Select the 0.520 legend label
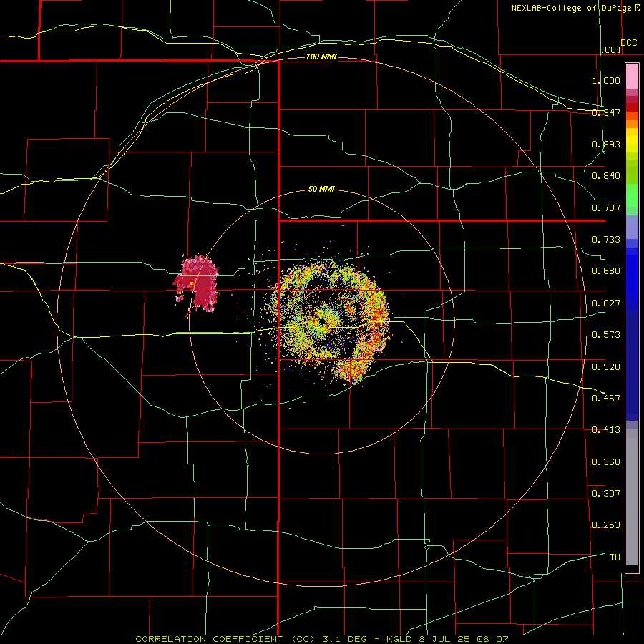Image resolution: width=644 pixels, height=644 pixels. [606, 366]
